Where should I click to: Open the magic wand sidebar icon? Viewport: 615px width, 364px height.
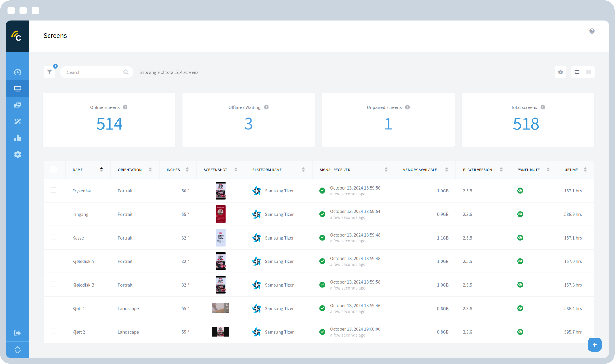pyautogui.click(x=18, y=122)
